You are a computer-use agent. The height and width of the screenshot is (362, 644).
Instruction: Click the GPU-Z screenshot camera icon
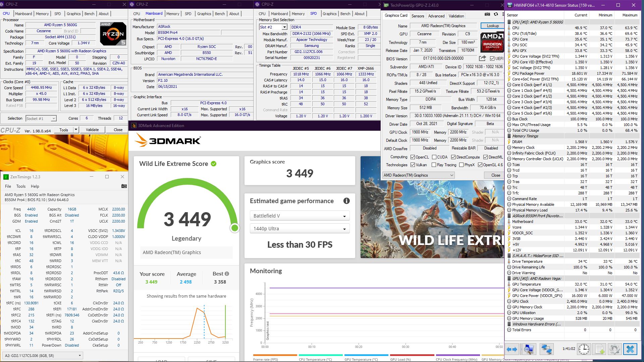pos(487,14)
